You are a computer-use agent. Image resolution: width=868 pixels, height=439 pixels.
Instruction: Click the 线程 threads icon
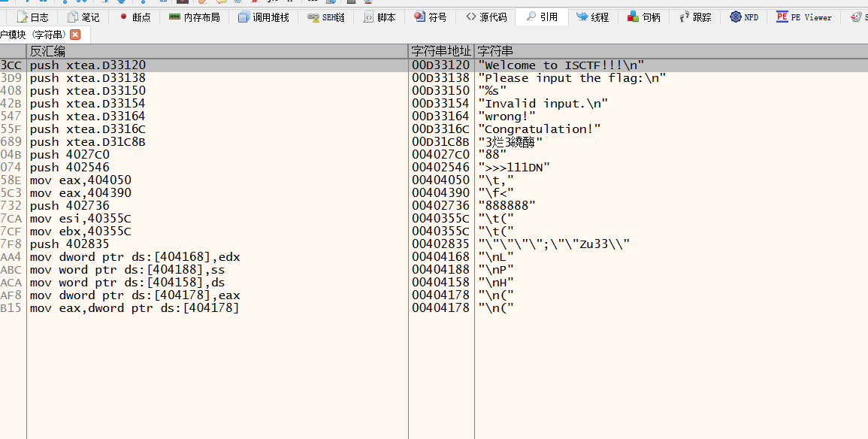pos(582,17)
